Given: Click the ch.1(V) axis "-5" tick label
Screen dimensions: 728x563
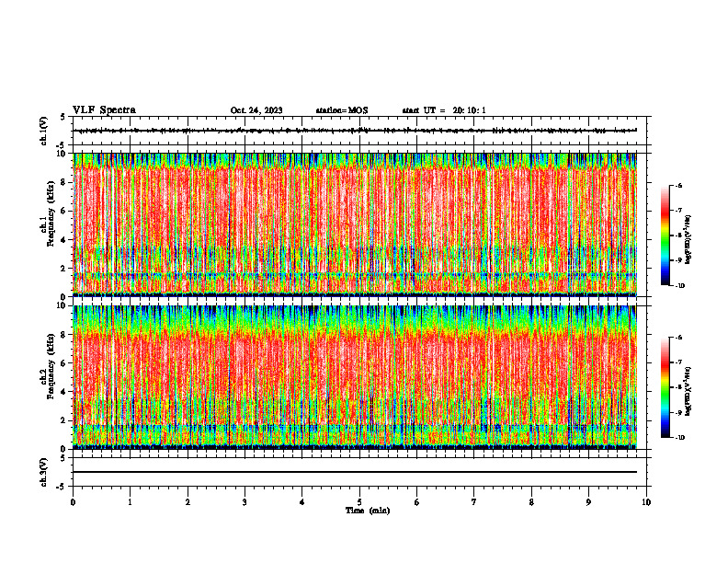Looking at the screenshot, I should (62, 145).
